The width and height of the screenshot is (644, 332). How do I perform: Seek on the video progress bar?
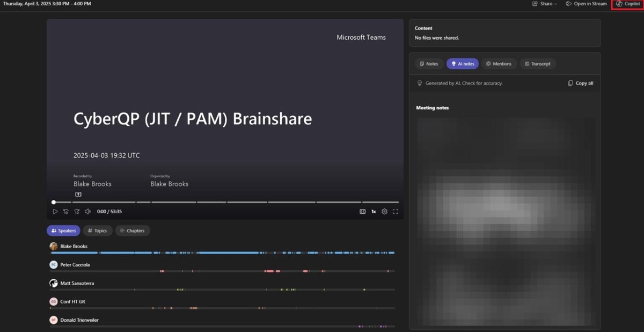coord(226,202)
